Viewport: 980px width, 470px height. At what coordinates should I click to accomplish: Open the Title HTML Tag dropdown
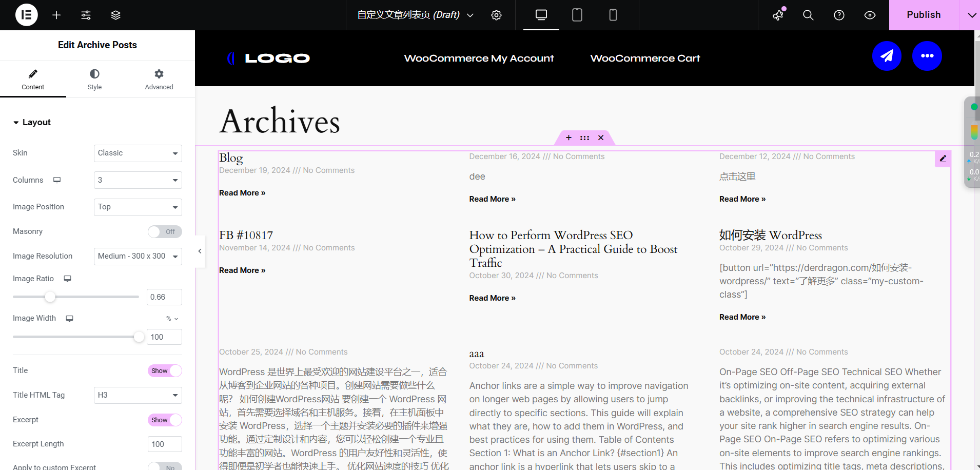click(x=138, y=395)
